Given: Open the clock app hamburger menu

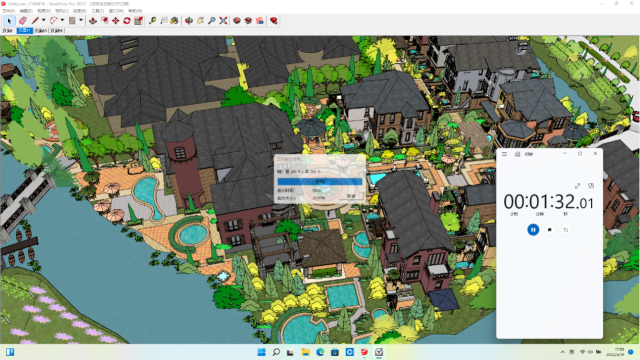Looking at the screenshot, I should pos(504,154).
